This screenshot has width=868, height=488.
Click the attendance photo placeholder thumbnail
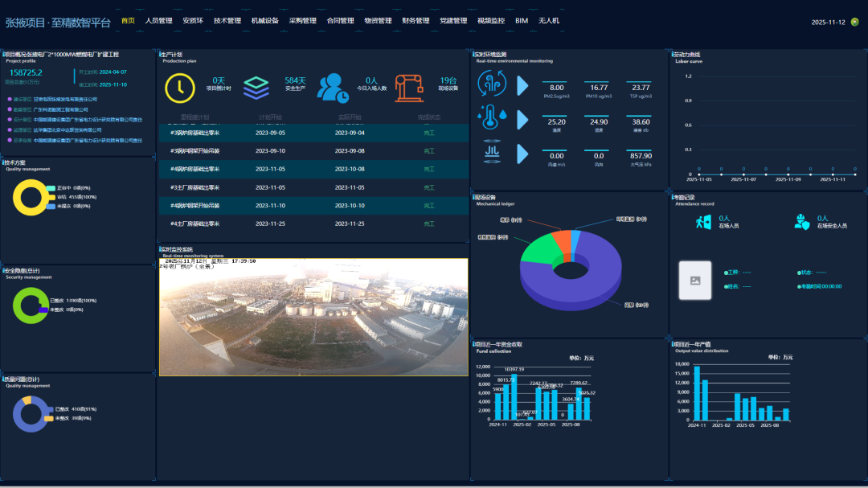point(695,280)
